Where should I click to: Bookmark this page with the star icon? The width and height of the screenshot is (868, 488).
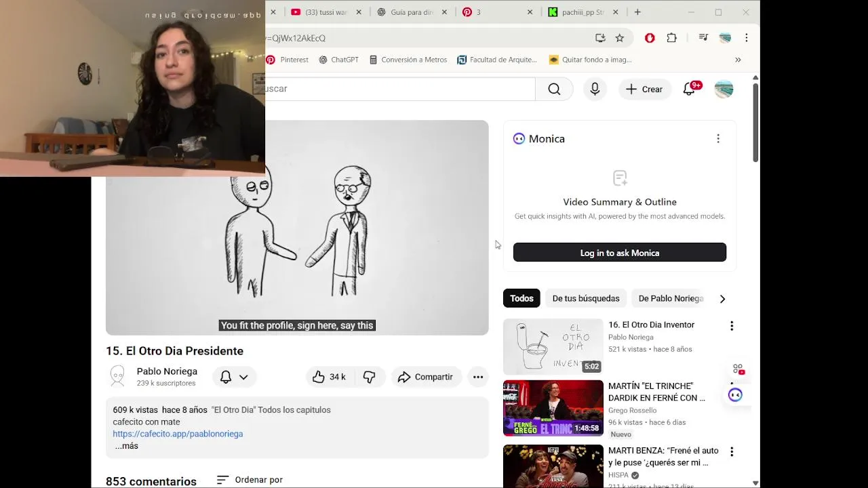click(619, 38)
